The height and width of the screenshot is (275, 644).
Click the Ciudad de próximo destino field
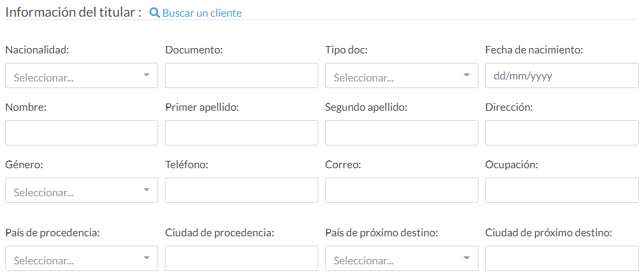point(562,258)
